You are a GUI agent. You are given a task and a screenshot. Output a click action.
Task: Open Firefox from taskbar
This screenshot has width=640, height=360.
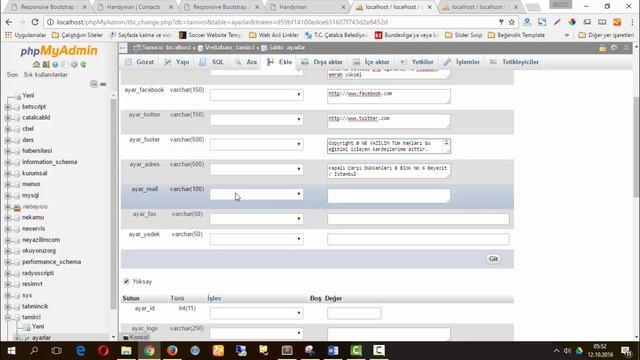pyautogui.click(x=172, y=351)
